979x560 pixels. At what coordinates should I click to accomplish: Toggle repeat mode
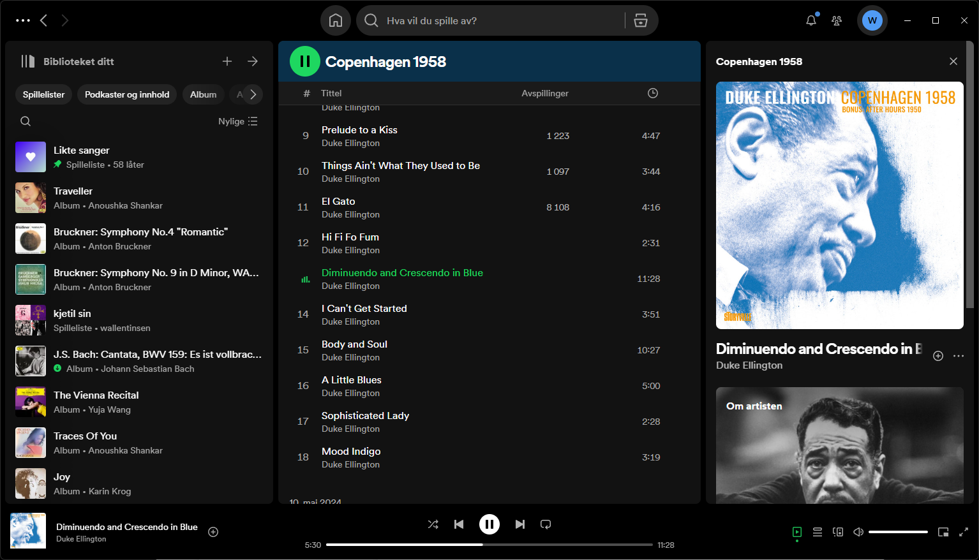point(546,524)
